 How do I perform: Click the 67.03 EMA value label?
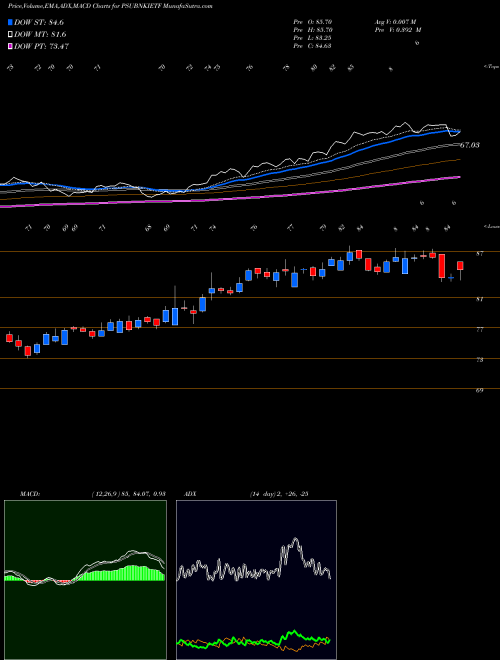[x=470, y=145]
